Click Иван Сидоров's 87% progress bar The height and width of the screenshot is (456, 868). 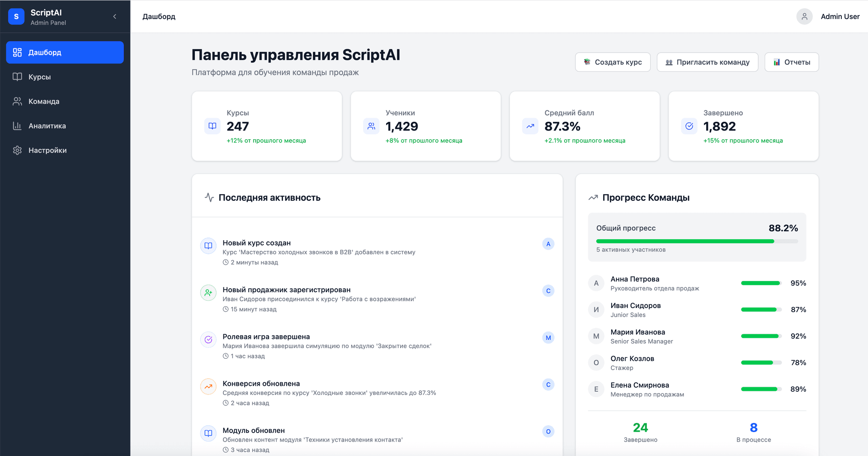click(x=761, y=310)
